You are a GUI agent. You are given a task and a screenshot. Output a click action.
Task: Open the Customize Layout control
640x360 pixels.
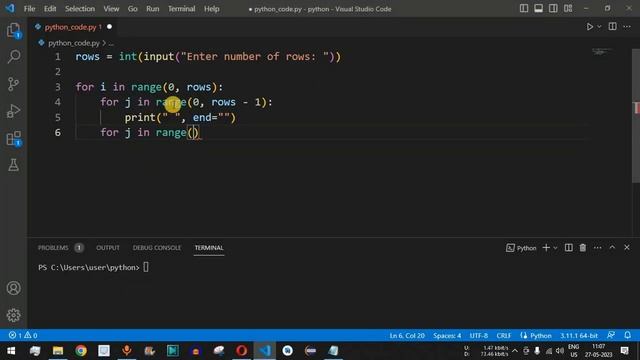coord(568,9)
